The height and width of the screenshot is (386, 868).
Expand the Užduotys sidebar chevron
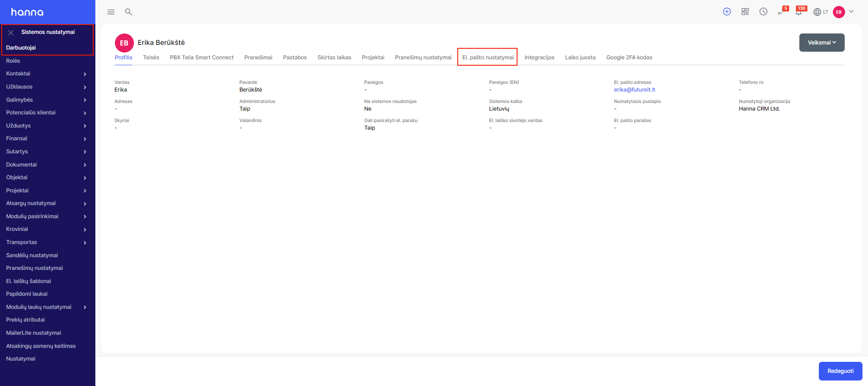coord(85,126)
